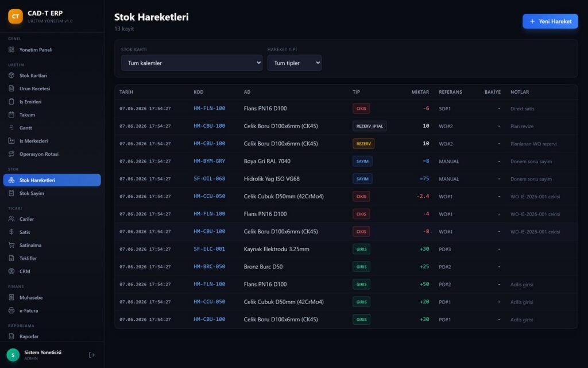Screen dimensions: 588x368
Task: Click 'Kaynak Elektrodu 3.25mm' item name
Action: click(276, 249)
